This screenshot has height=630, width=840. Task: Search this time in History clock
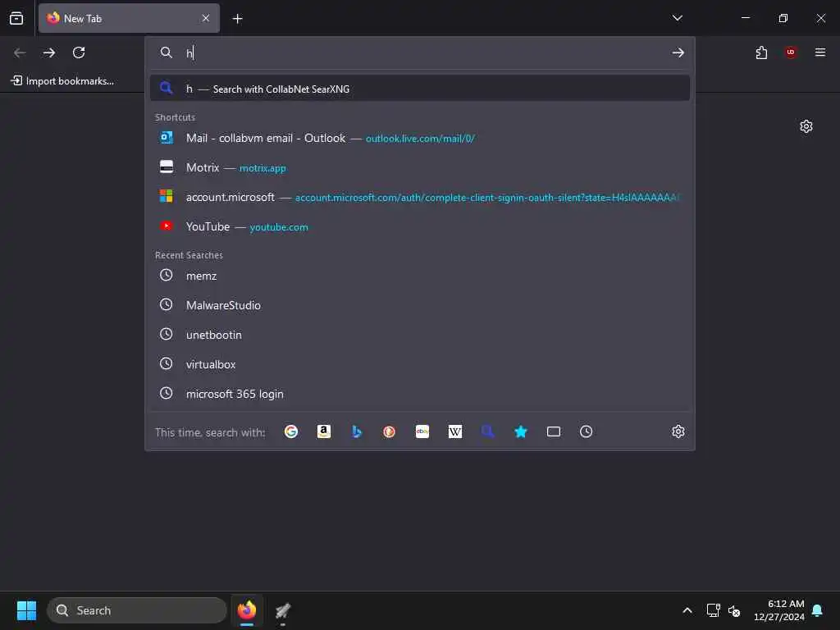tap(586, 431)
